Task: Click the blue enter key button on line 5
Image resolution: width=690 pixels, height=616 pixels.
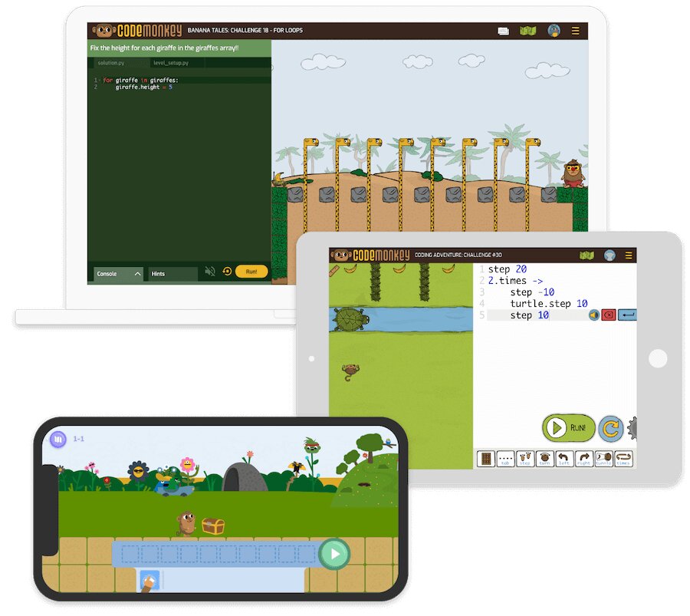Action: [627, 315]
